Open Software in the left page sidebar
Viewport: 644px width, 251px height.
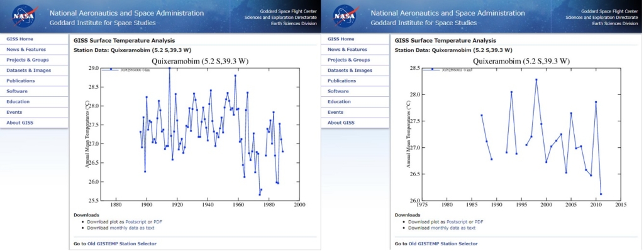click(17, 91)
